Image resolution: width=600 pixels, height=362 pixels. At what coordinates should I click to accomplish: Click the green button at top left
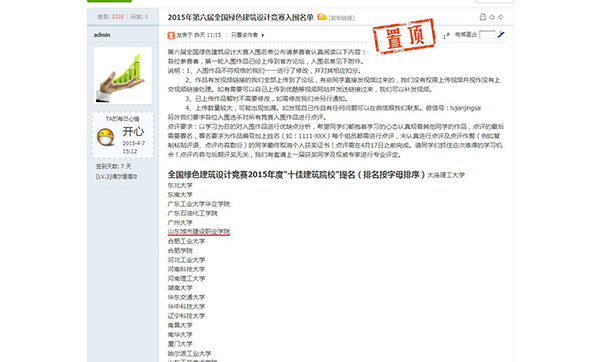pyautogui.click(x=109, y=1)
